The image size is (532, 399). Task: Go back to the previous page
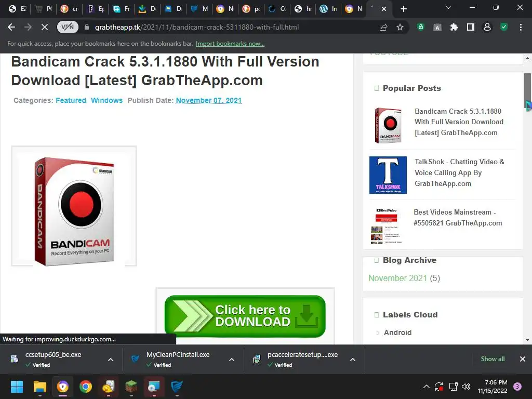coord(11,27)
